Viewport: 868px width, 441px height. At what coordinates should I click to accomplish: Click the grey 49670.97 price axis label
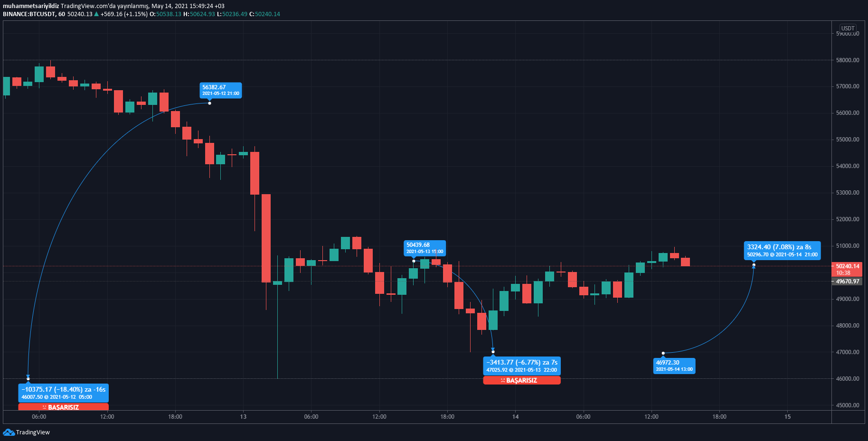pyautogui.click(x=847, y=281)
